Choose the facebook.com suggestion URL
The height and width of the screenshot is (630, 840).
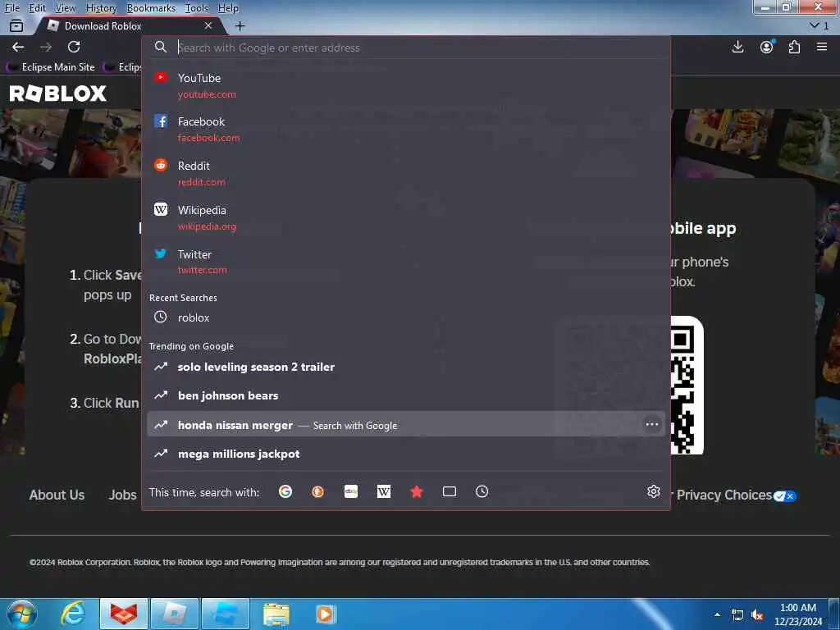(x=208, y=138)
